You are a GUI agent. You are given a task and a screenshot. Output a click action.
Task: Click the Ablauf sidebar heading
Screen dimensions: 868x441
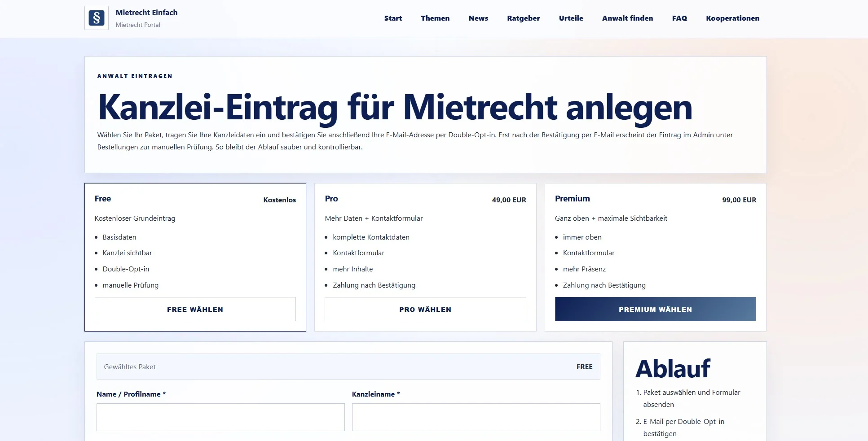(x=673, y=369)
